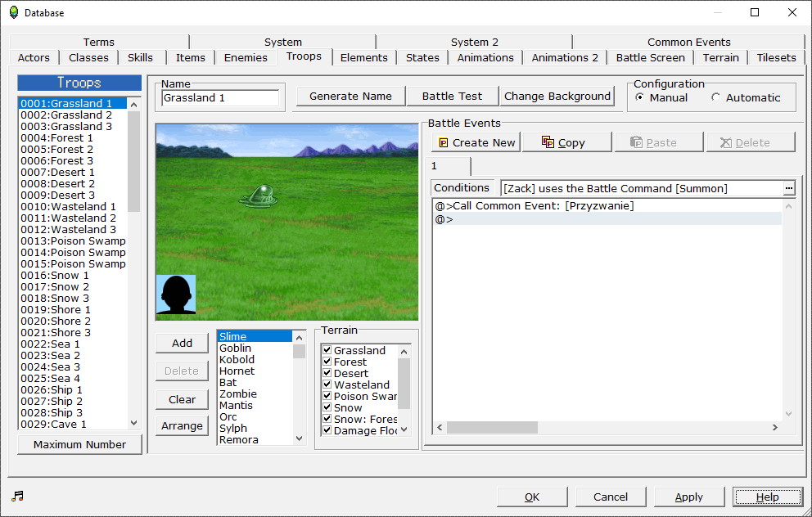
Task: Click the Cancel button
Action: pos(611,497)
